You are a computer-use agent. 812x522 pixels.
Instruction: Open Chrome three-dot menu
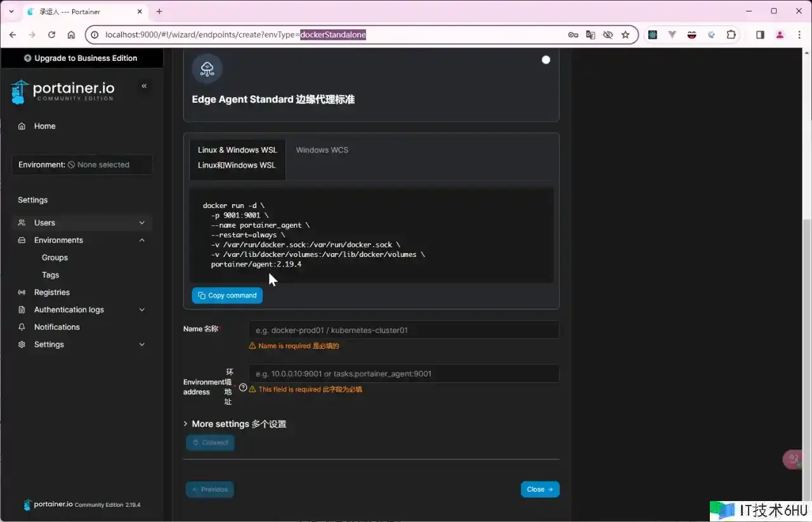click(x=799, y=35)
